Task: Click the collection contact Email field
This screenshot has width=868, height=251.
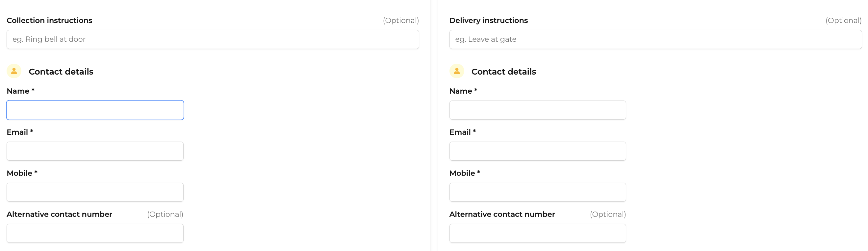Action: coord(95,151)
